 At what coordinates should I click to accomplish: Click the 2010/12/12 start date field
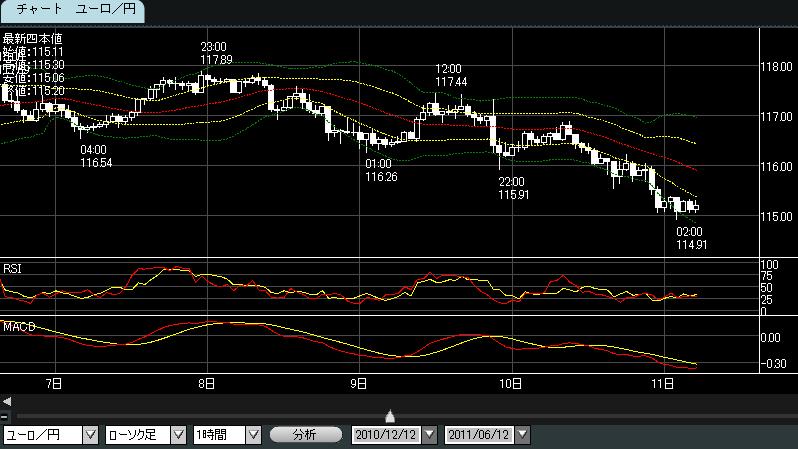(x=386, y=435)
